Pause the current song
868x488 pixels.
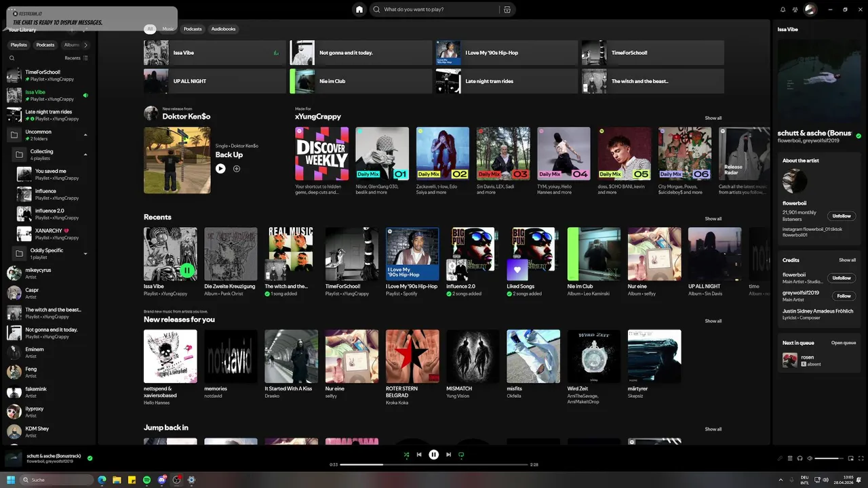point(434,455)
